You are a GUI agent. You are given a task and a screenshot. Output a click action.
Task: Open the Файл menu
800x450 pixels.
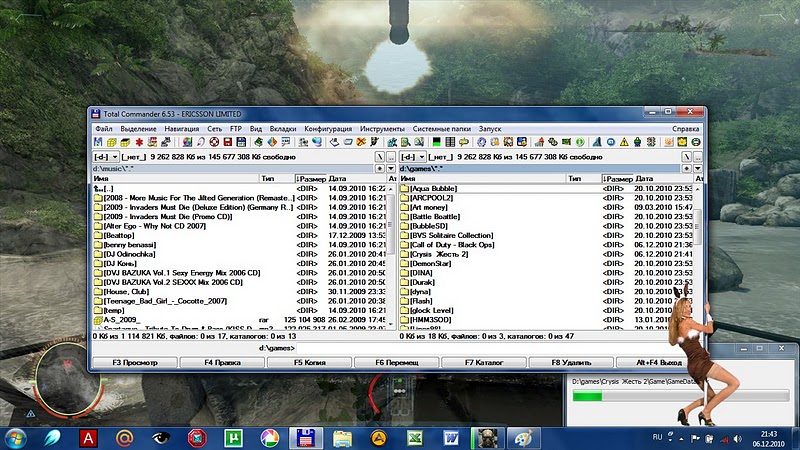[104, 129]
